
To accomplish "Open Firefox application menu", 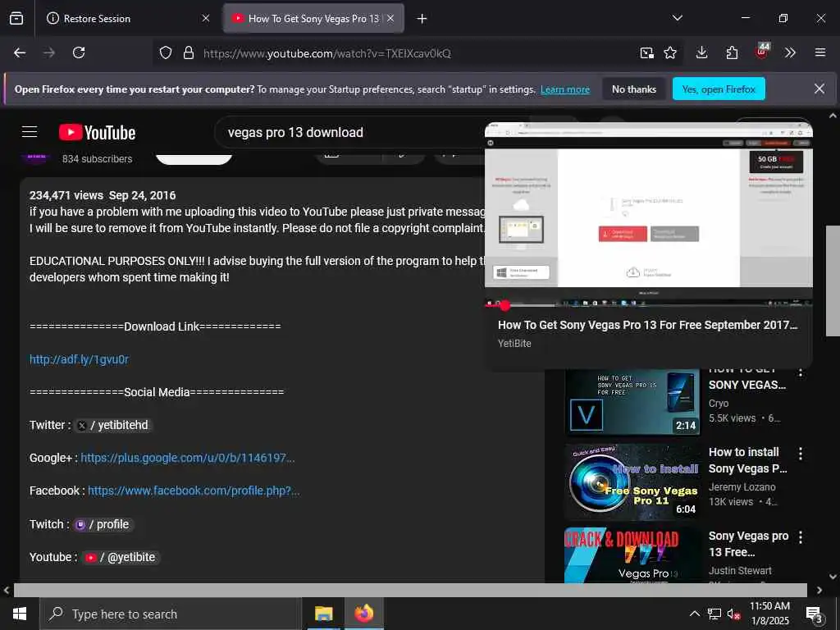I will (820, 52).
